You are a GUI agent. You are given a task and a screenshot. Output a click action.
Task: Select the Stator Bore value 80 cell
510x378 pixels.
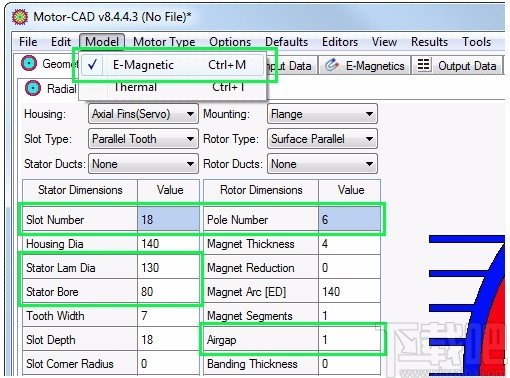pos(168,291)
